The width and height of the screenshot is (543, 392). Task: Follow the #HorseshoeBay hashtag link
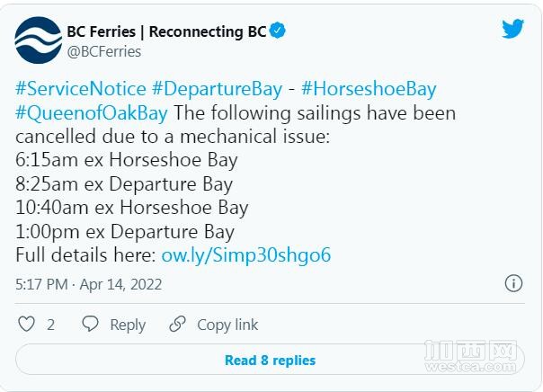(369, 89)
